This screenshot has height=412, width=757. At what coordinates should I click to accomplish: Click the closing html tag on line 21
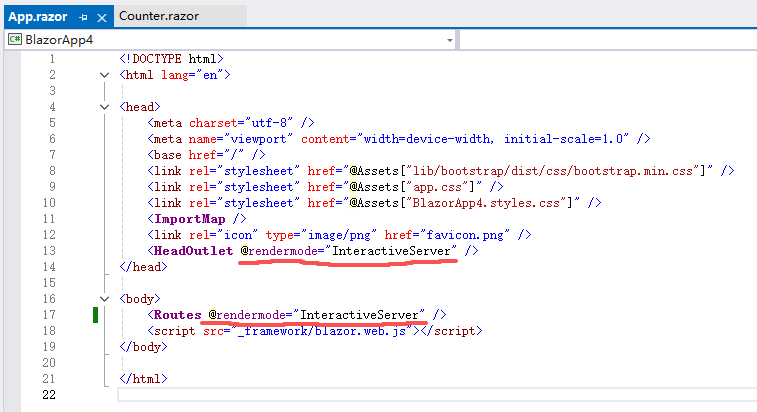tap(143, 379)
